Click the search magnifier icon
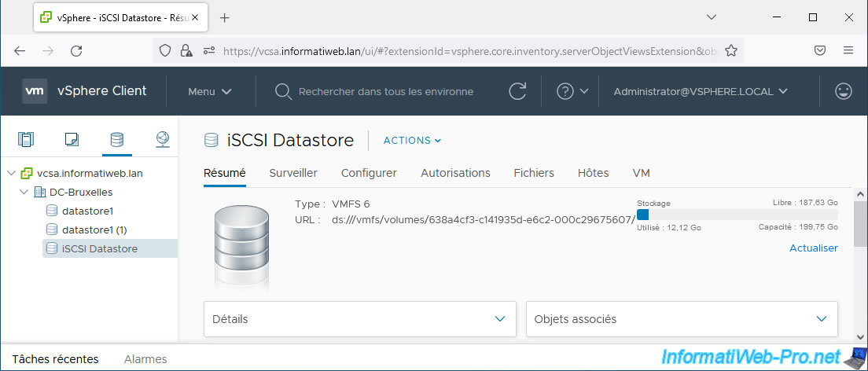868x371 pixels. tap(284, 91)
